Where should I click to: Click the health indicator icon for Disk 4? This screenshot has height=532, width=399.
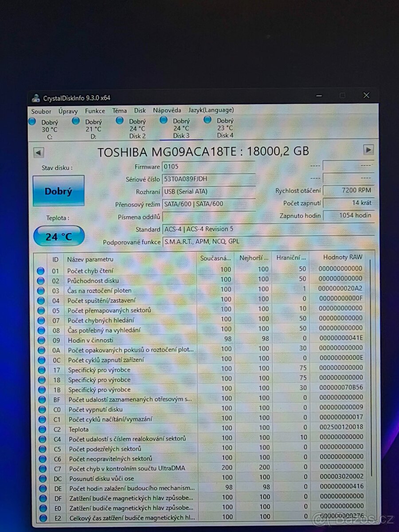207,120
